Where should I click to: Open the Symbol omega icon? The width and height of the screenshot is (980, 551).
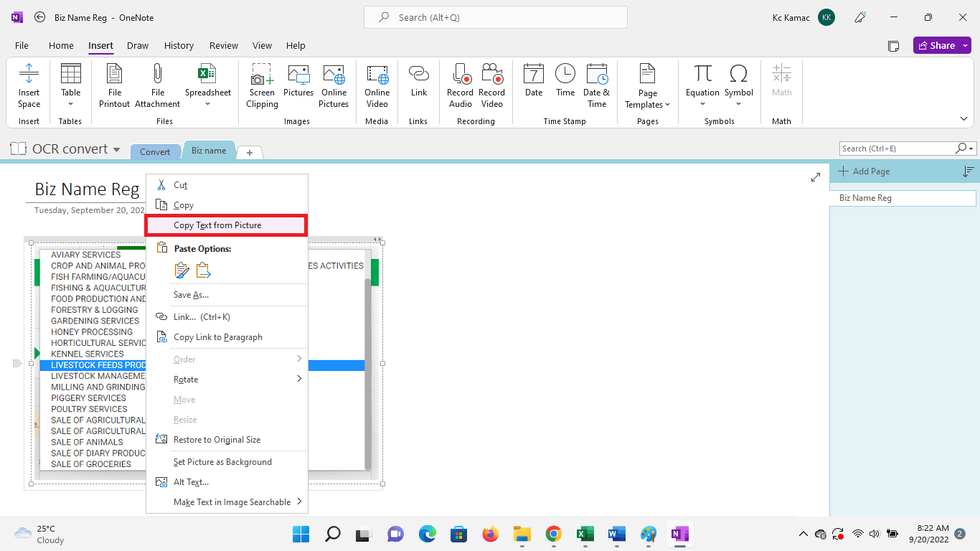[x=738, y=75]
